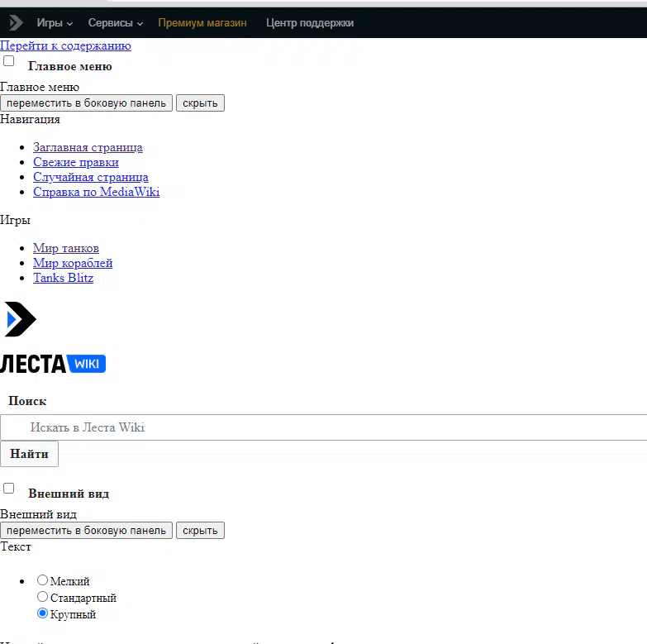Viewport: 647px width, 644px height.
Task: Click the Навигация heading text
Action: 30,119
